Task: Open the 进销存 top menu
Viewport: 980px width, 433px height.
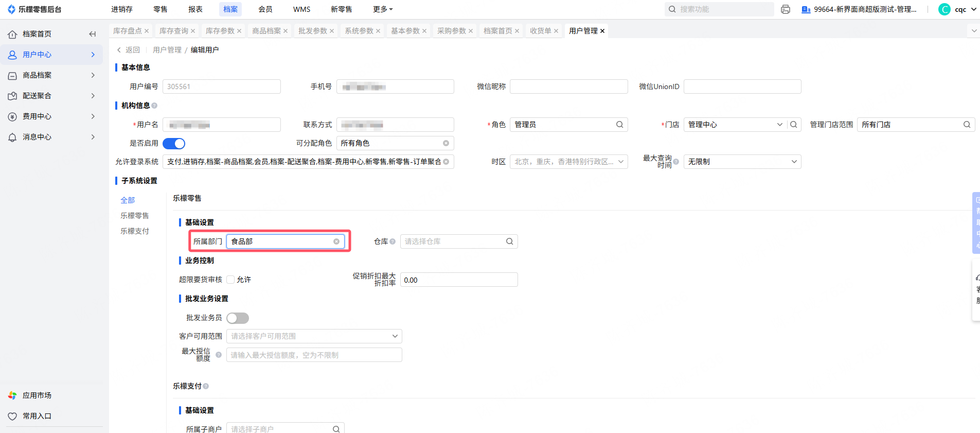Action: (x=122, y=9)
